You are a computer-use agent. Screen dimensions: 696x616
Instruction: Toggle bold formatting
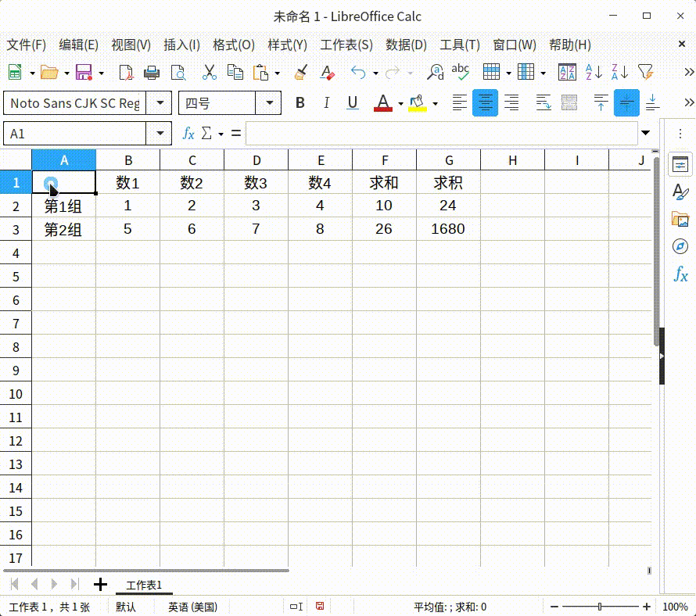coord(300,102)
